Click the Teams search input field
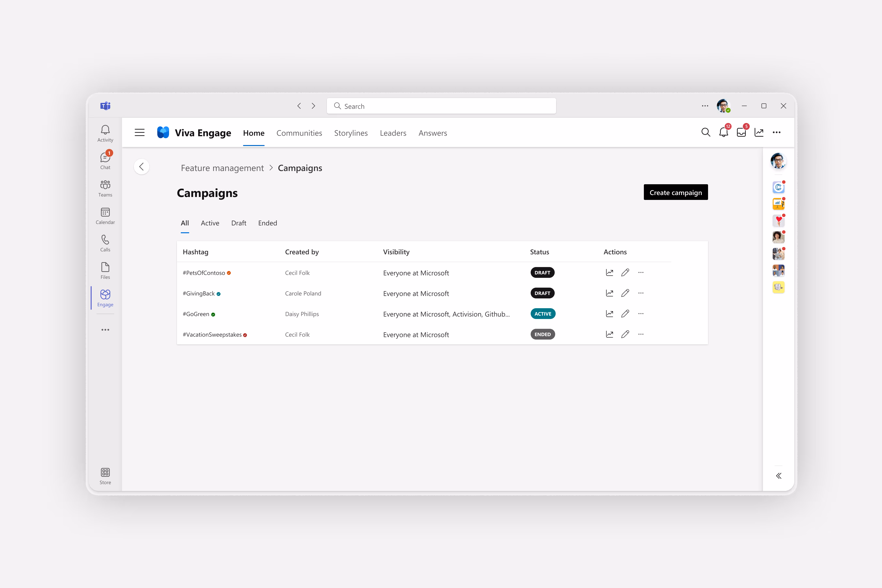Viewport: 882px width, 588px height. [x=441, y=106]
